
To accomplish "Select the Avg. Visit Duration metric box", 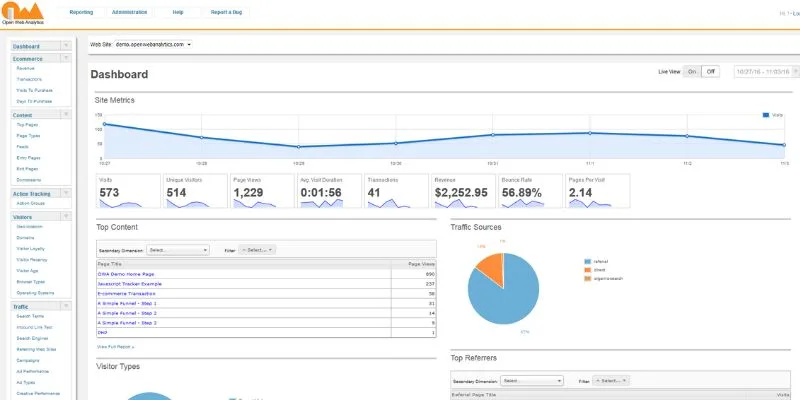I will point(330,191).
